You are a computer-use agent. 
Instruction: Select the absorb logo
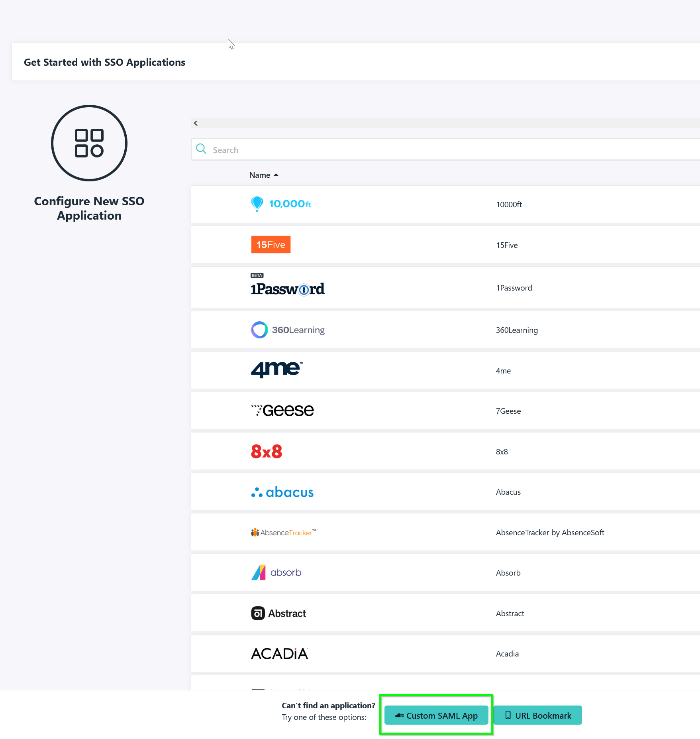(276, 573)
